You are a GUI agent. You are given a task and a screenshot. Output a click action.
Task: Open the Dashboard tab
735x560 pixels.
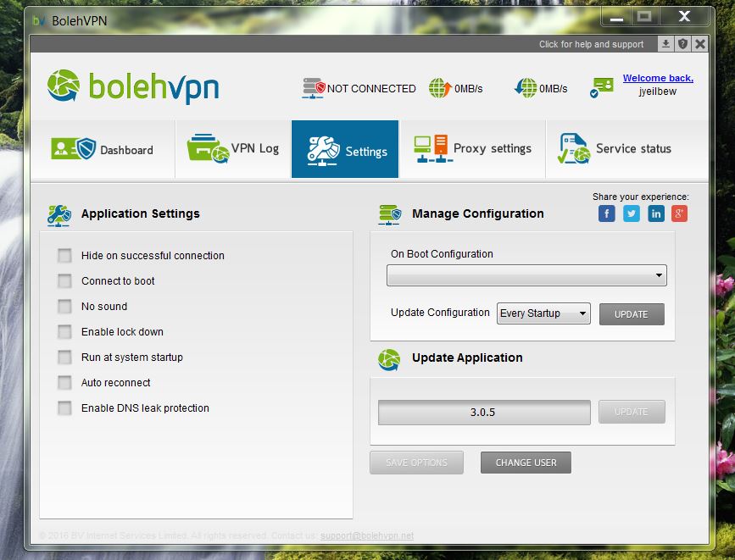[103, 149]
